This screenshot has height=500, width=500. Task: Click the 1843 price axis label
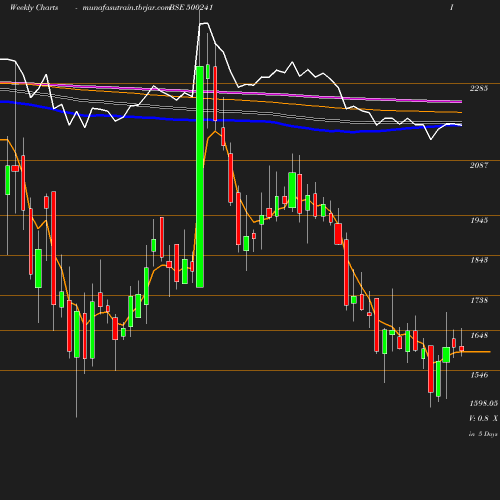point(479,260)
